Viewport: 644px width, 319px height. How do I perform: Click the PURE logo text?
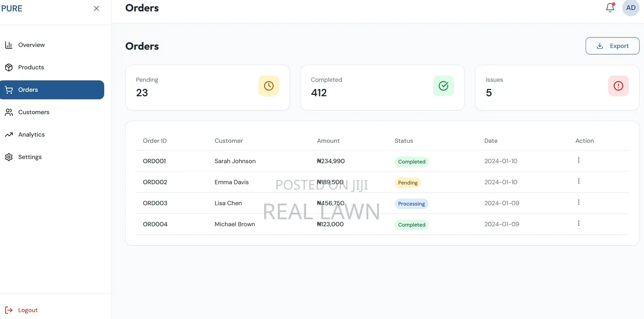click(12, 8)
